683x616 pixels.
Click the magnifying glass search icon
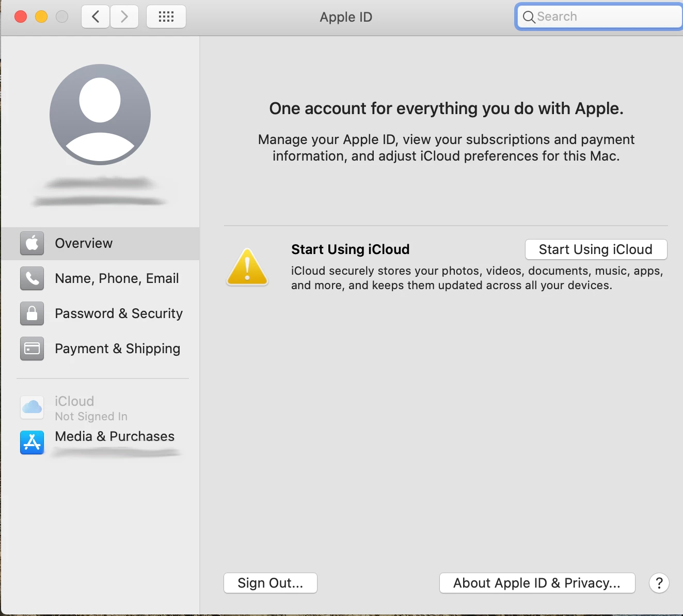coord(529,17)
